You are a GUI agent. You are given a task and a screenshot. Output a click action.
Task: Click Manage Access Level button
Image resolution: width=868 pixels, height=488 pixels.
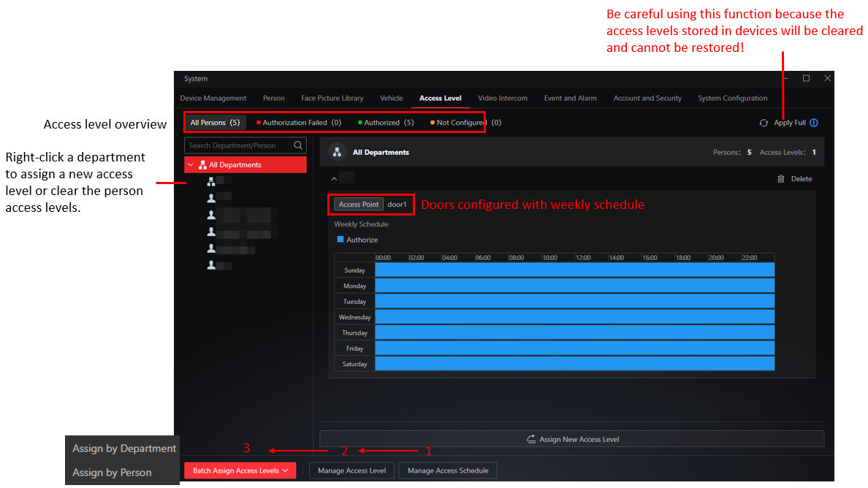(351, 471)
